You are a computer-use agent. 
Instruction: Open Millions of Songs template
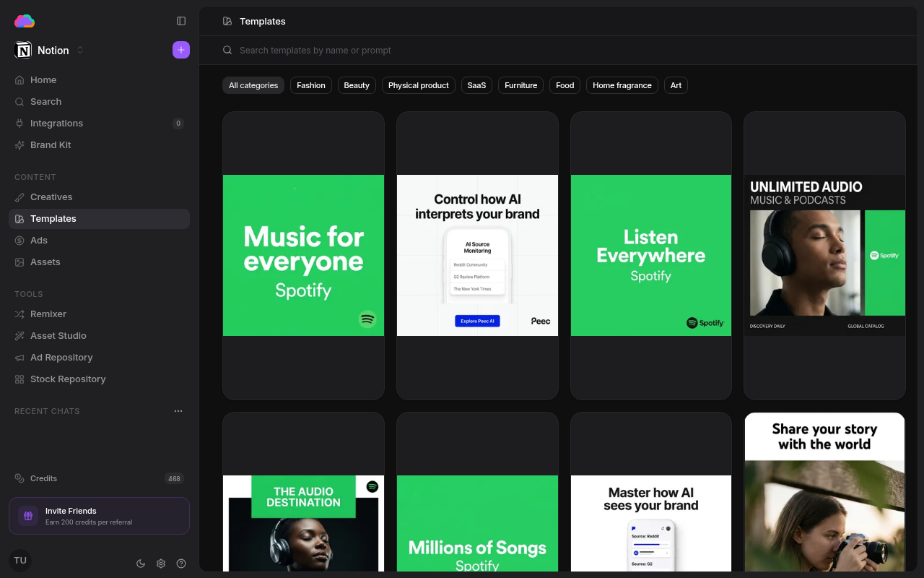(x=477, y=492)
